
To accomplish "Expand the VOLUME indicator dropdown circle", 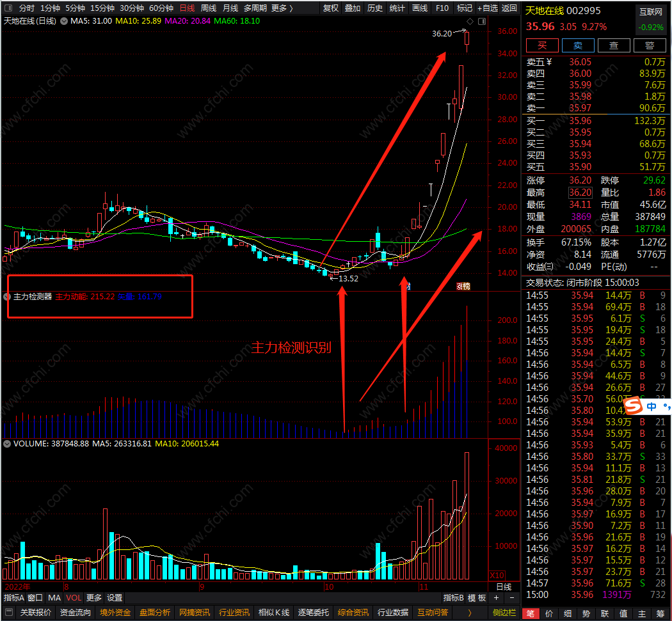I will click(7, 444).
